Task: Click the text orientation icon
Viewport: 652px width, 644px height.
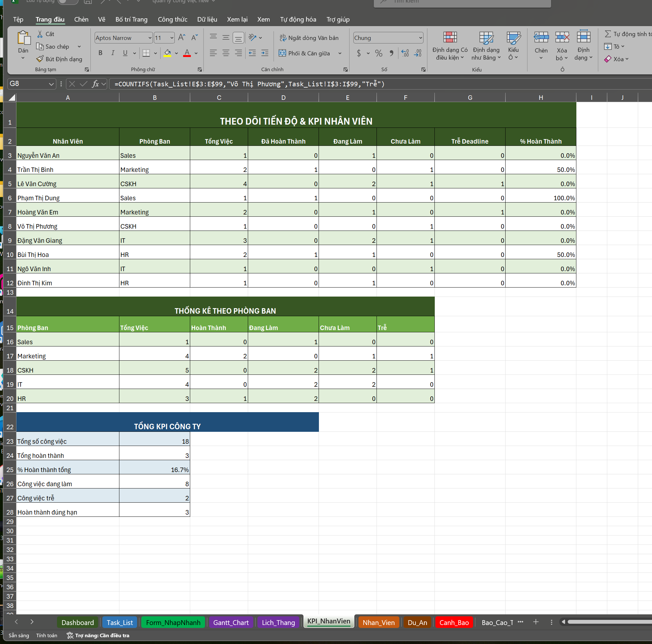Action: point(252,37)
